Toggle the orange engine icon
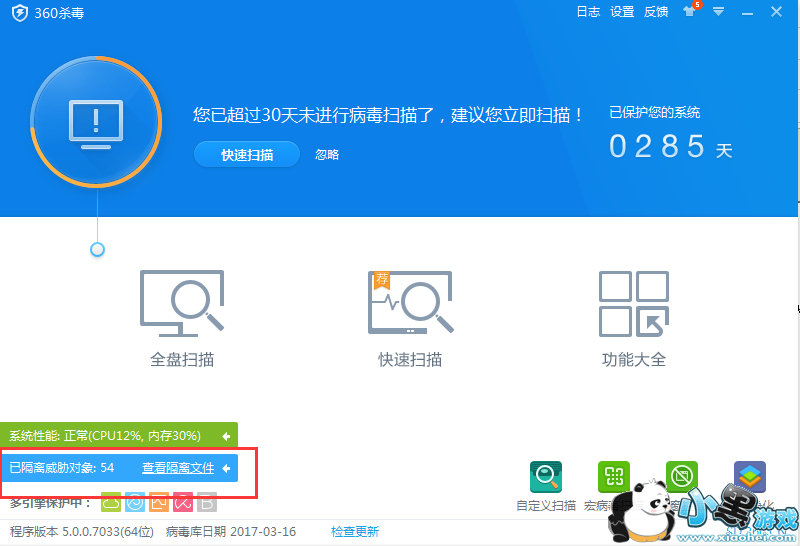This screenshot has height=546, width=800. pyautogui.click(x=159, y=503)
